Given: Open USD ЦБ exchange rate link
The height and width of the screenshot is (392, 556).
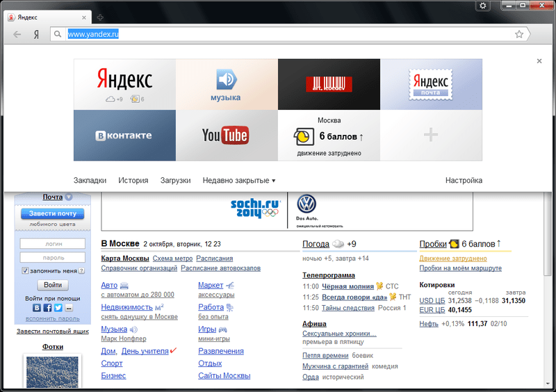Looking at the screenshot, I should [432, 301].
